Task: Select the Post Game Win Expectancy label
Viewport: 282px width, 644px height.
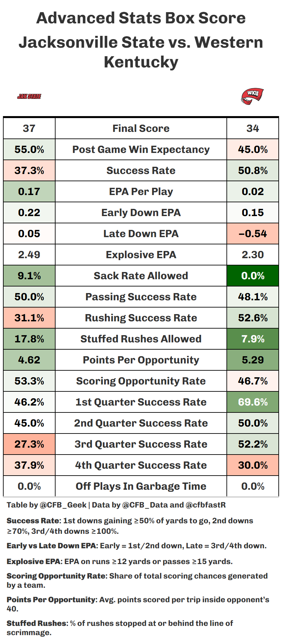Action: (141, 149)
